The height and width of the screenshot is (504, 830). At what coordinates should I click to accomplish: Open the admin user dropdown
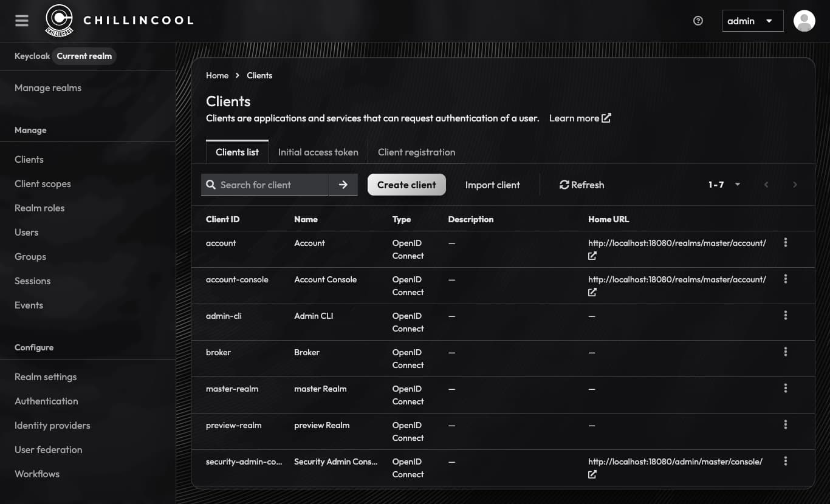[x=752, y=21]
